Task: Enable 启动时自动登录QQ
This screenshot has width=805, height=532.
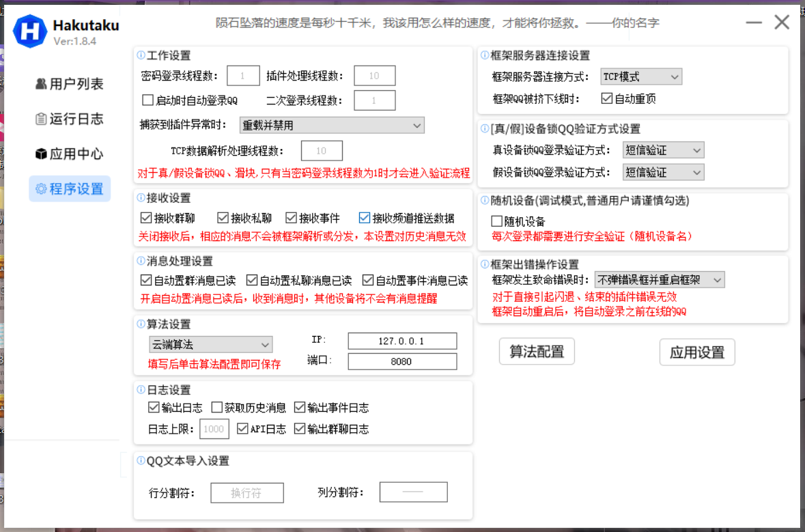Action: coord(147,100)
